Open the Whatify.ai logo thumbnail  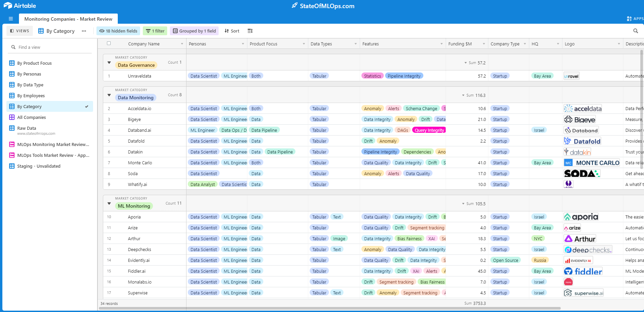pyautogui.click(x=569, y=184)
